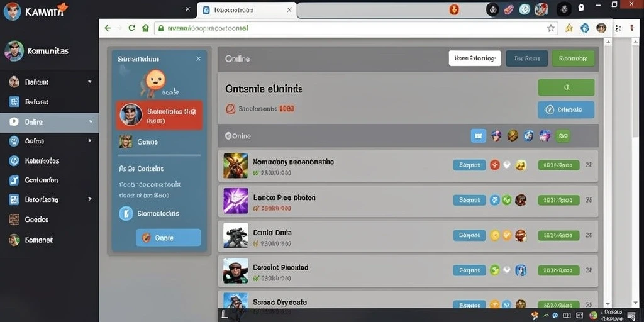Open the Canid Dnia game thumbnail

click(236, 236)
